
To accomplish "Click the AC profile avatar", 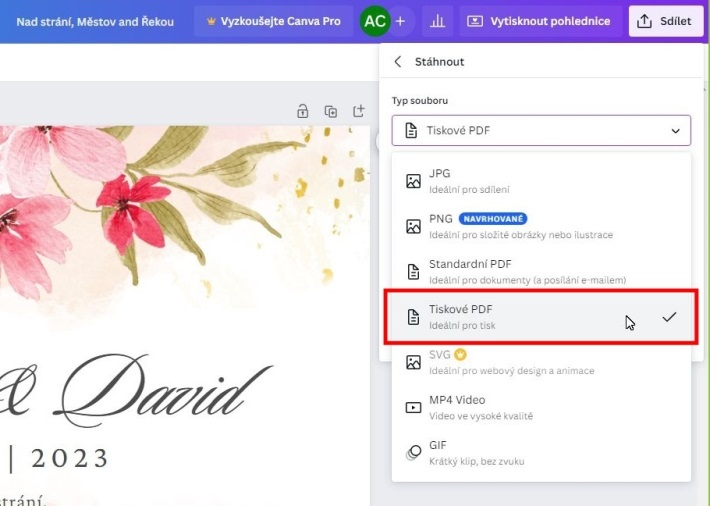I will point(375,21).
